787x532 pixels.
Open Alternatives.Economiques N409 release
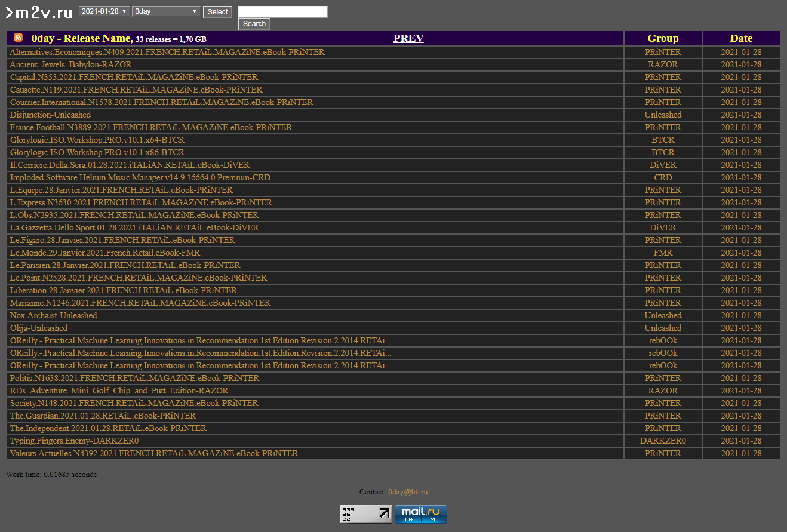pos(167,52)
